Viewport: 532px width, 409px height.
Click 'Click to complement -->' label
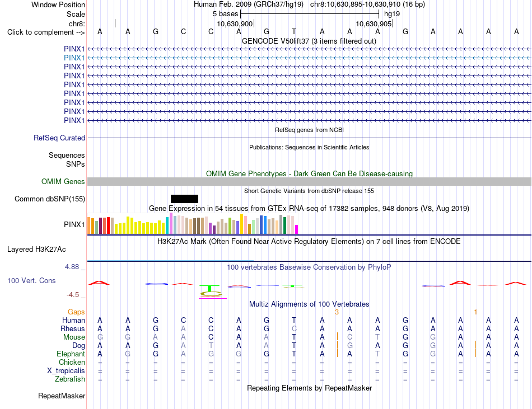pyautogui.click(x=46, y=32)
